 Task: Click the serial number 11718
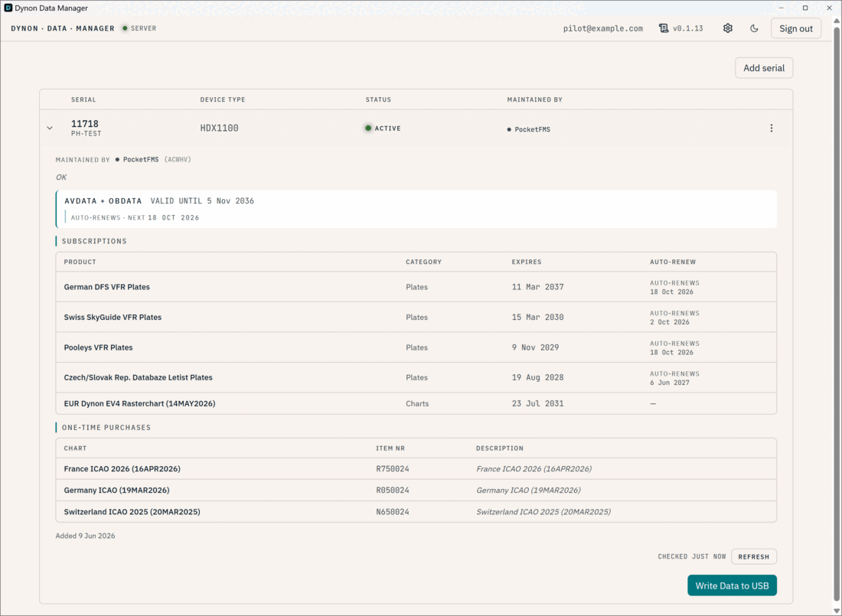coord(85,123)
